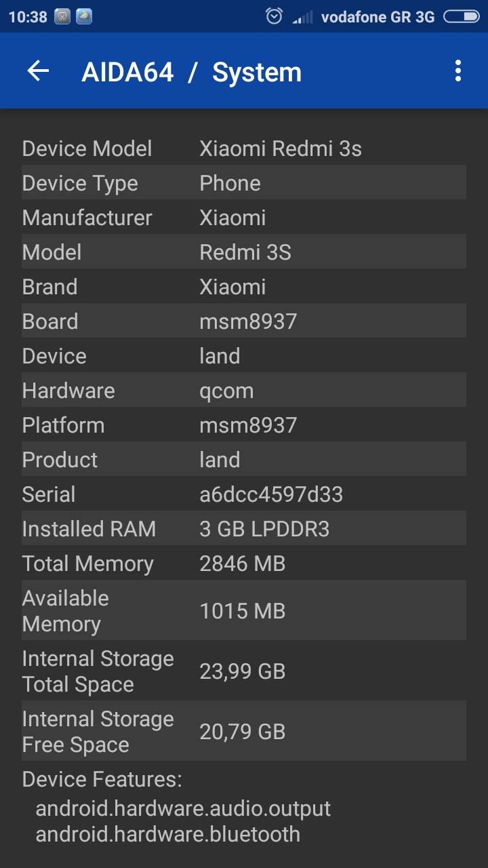
Task: Tap the Total Memory 2846 MB row
Action: (x=244, y=564)
